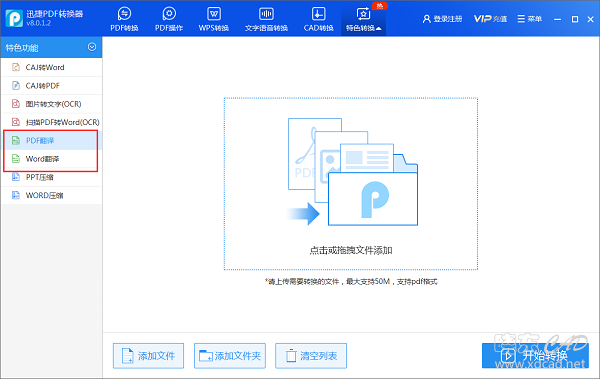
Task: Open the 菜单 hamburger menu
Action: coord(530,19)
